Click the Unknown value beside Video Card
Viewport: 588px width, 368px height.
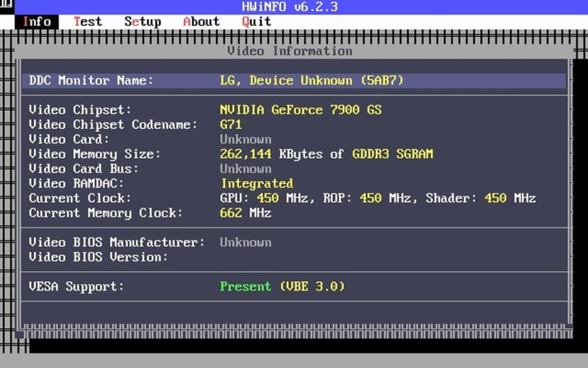tap(245, 139)
